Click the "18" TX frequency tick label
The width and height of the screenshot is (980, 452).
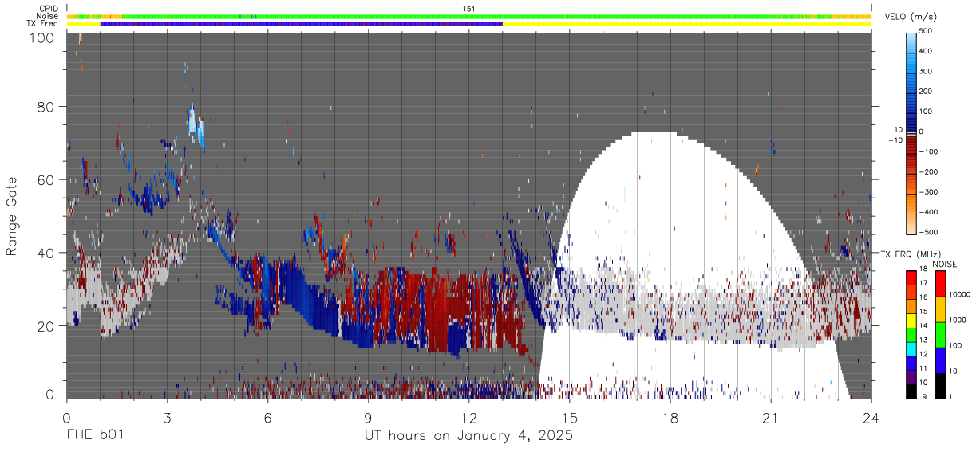pyautogui.click(x=926, y=270)
